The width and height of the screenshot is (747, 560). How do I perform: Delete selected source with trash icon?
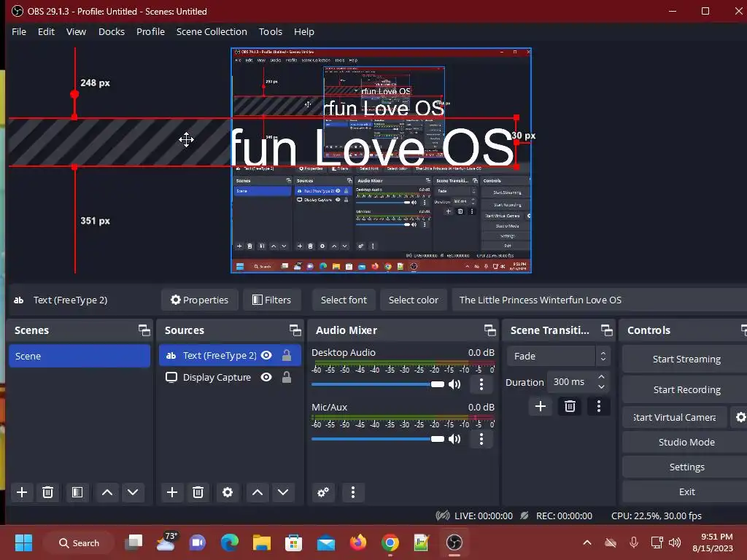[x=198, y=492]
